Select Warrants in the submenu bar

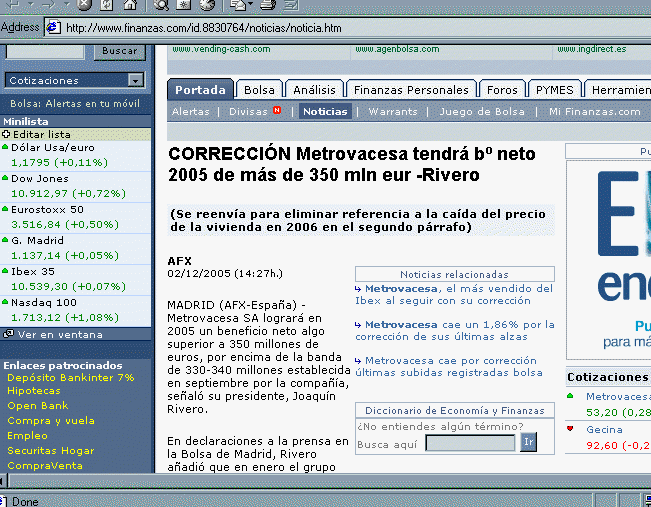[393, 112]
